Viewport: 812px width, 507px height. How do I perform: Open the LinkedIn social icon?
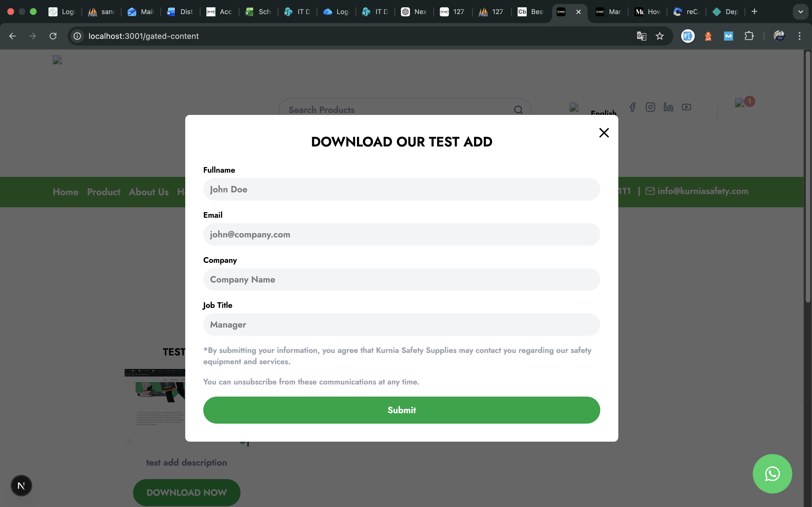668,107
